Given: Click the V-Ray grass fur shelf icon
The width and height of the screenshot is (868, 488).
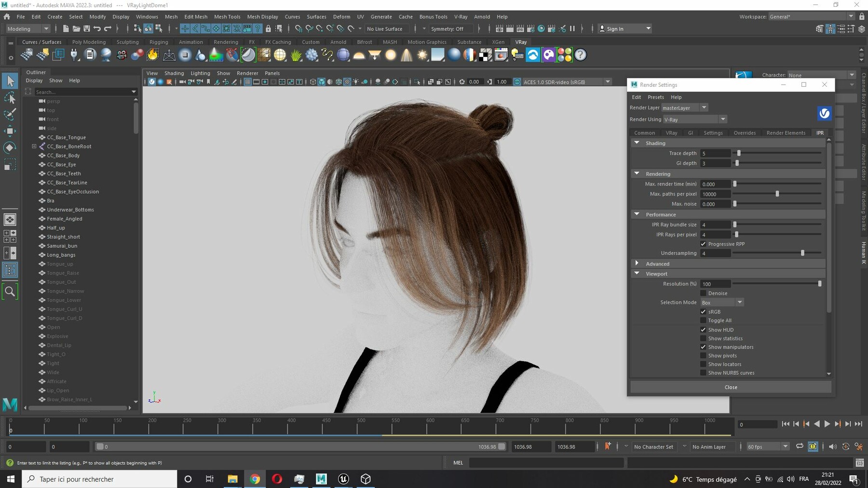Looking at the screenshot, I should point(296,55).
